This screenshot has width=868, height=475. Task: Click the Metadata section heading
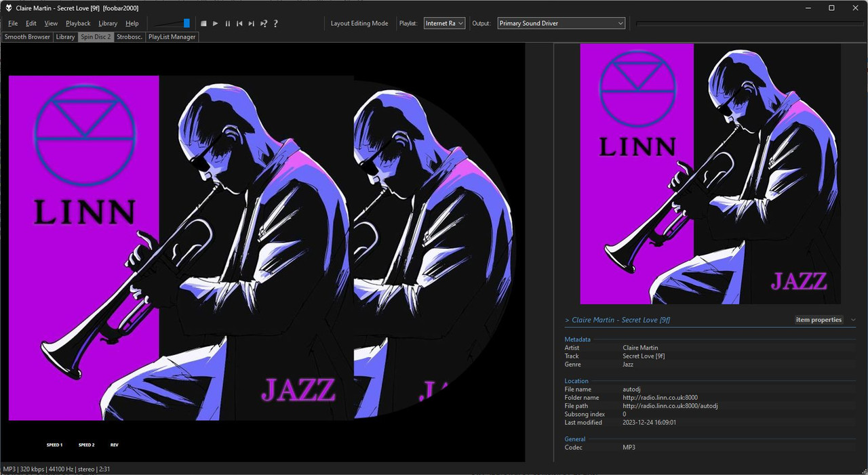tap(577, 339)
